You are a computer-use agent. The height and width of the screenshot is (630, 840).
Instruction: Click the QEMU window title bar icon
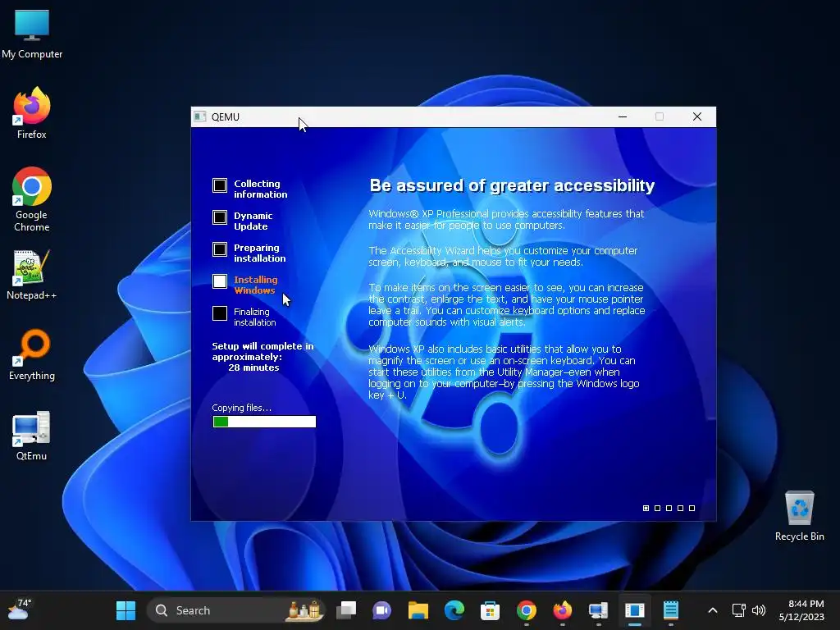point(200,116)
